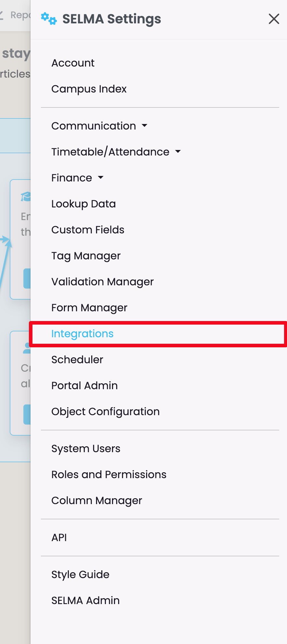287x644 pixels.
Task: Open the API settings link
Action: [59, 538]
